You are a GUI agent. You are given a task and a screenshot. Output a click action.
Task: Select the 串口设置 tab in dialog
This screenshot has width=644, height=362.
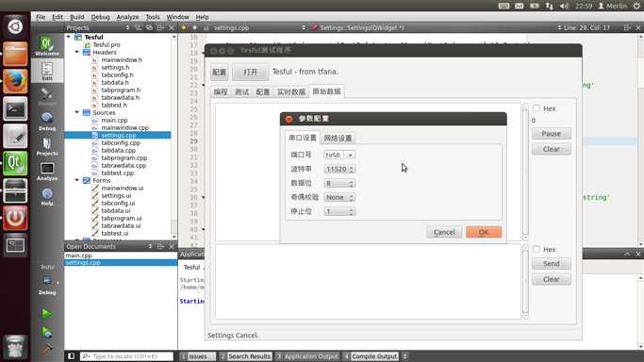pyautogui.click(x=303, y=138)
